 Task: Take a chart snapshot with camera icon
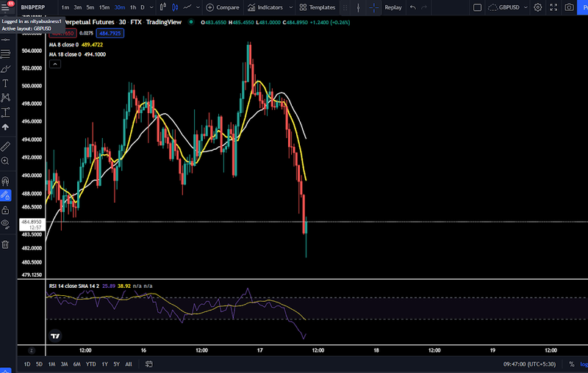(570, 7)
